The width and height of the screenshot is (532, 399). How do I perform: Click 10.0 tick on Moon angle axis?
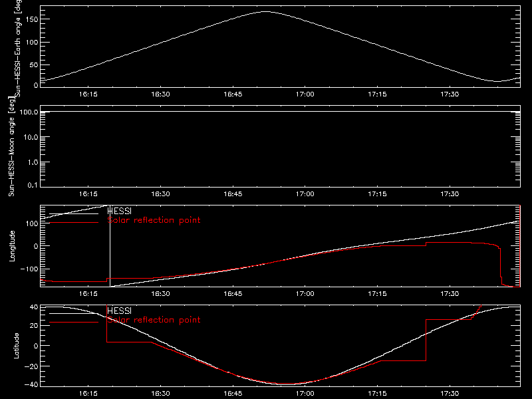(x=31, y=138)
